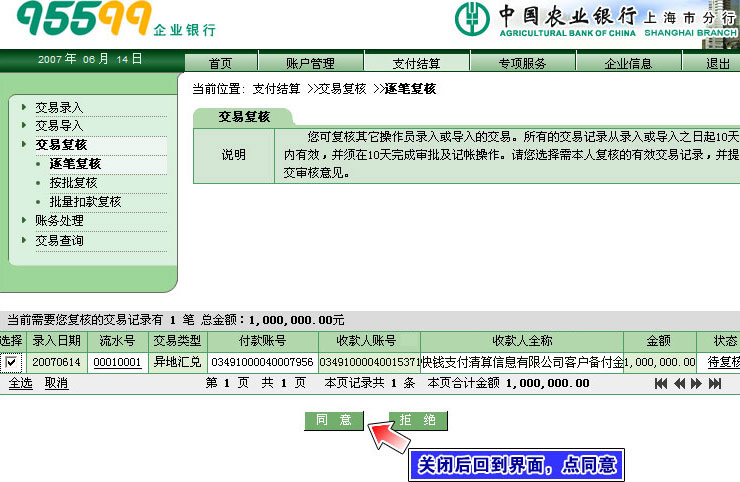
Task: Click the date 2007年06月14日
Action: [90, 59]
